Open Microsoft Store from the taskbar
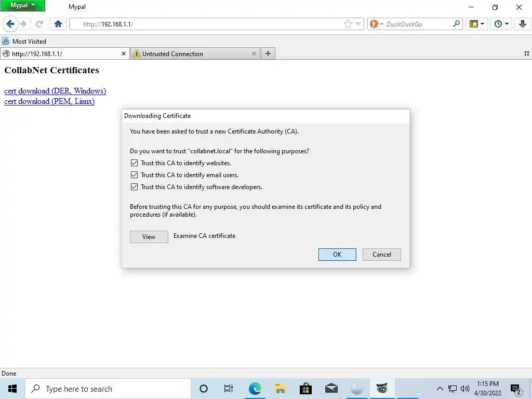The height and width of the screenshot is (399, 532). (x=305, y=389)
